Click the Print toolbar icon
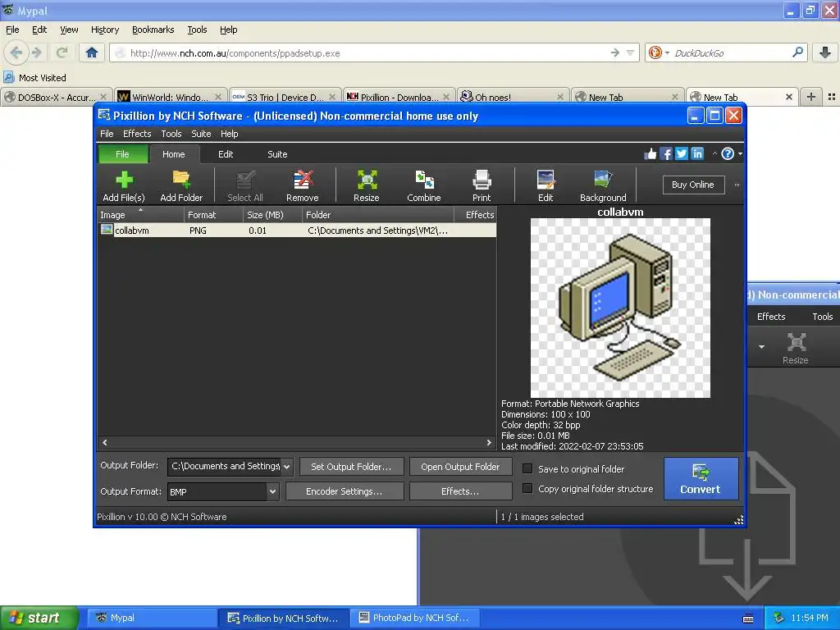Image resolution: width=840 pixels, height=630 pixels. (482, 185)
